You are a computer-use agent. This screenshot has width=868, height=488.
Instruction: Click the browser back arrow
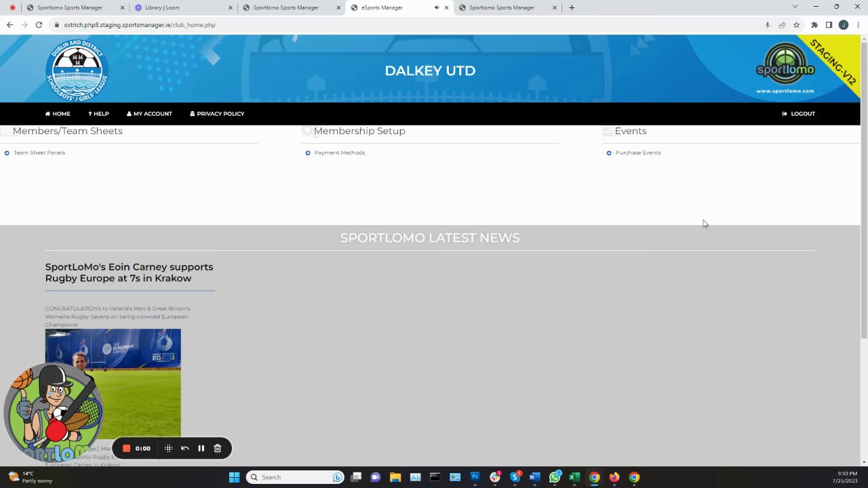pyautogui.click(x=9, y=25)
